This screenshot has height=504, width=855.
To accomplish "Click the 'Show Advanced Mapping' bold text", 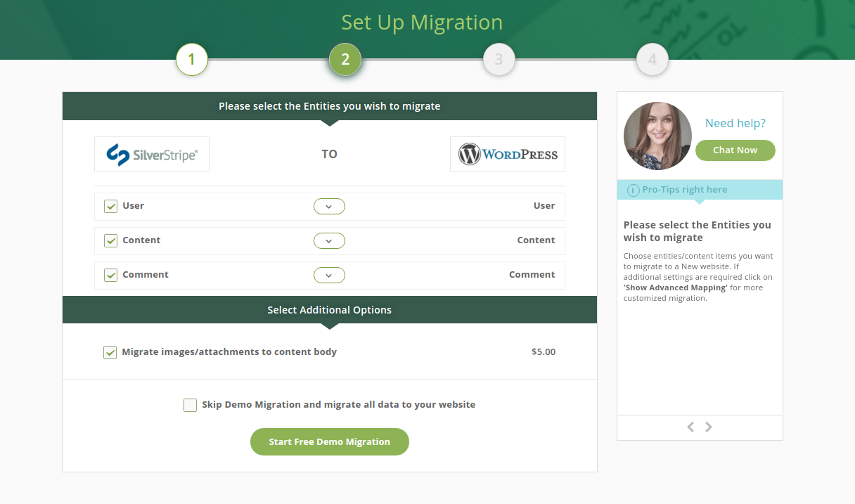I will pyautogui.click(x=675, y=287).
